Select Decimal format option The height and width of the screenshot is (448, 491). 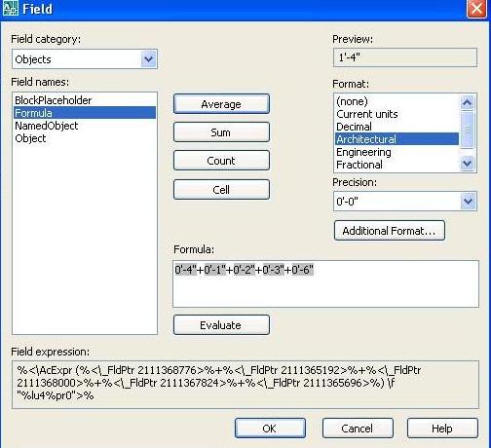354,127
